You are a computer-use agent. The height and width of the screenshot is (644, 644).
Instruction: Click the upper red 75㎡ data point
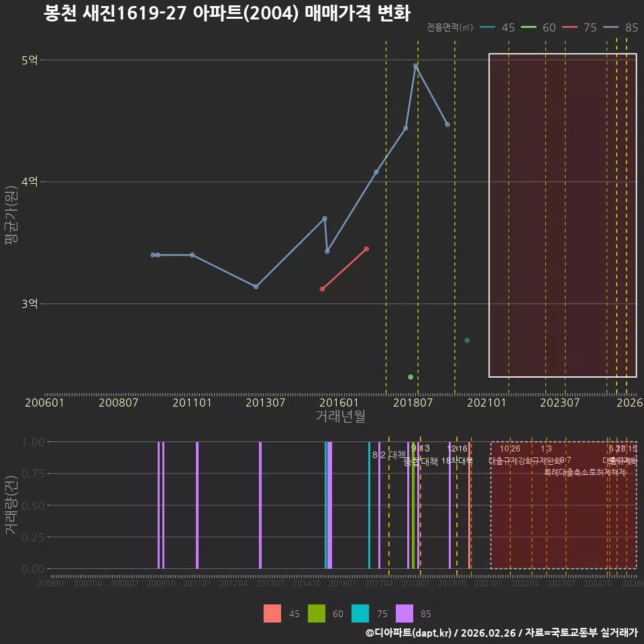pos(366,249)
